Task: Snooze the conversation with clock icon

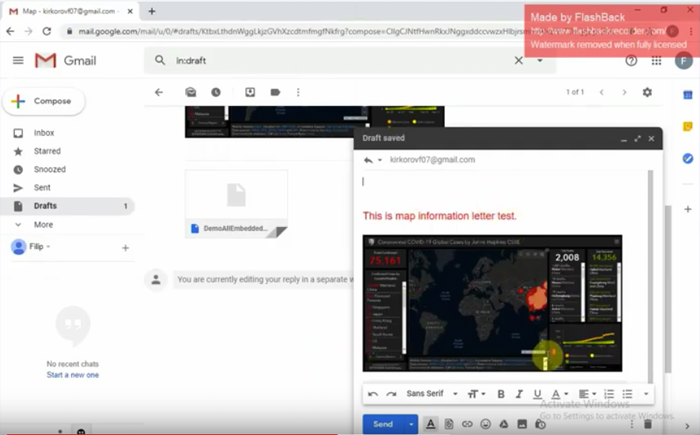Action: (216, 92)
